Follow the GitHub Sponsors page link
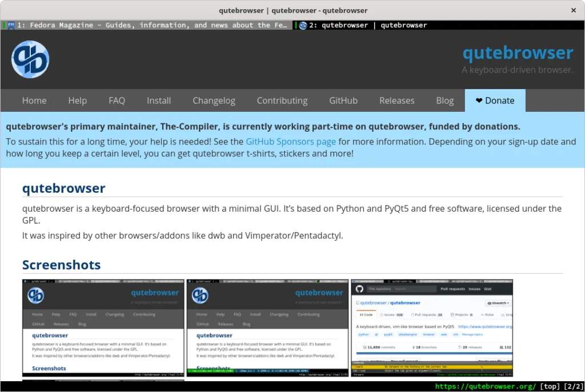The height and width of the screenshot is (392, 585). (291, 142)
